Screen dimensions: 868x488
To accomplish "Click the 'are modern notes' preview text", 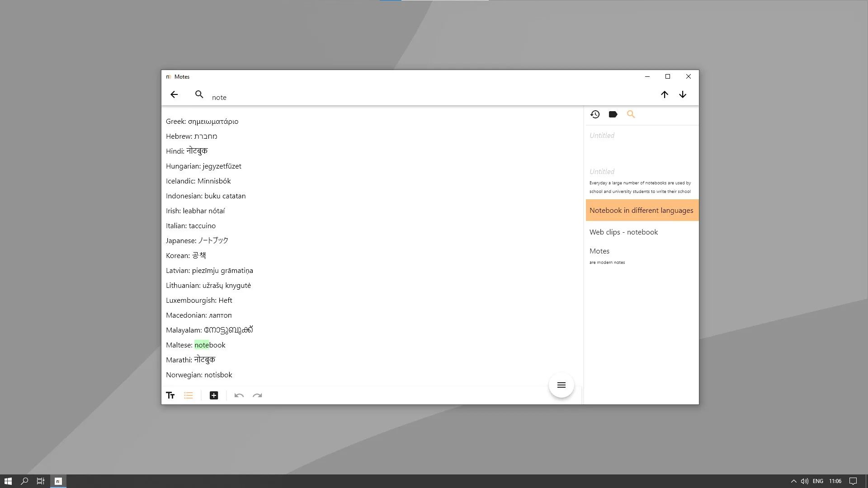I will (607, 262).
